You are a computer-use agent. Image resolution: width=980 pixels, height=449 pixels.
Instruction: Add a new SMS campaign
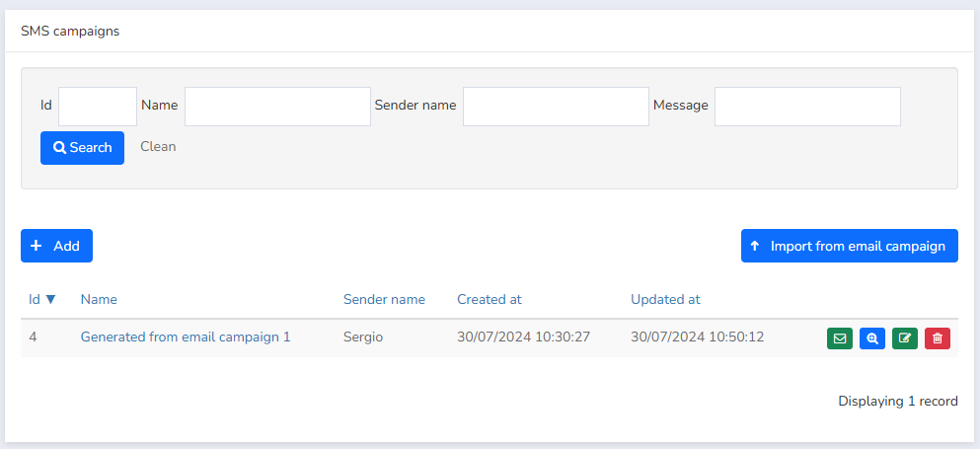(x=57, y=246)
